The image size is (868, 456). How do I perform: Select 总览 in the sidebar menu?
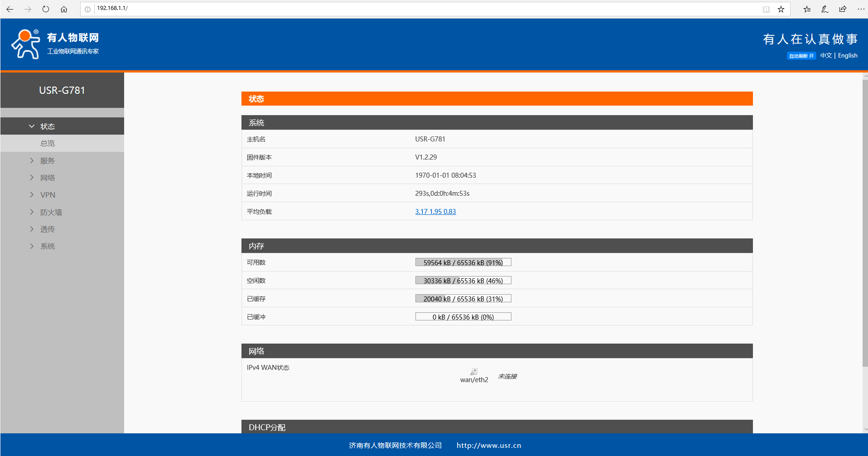(x=48, y=143)
